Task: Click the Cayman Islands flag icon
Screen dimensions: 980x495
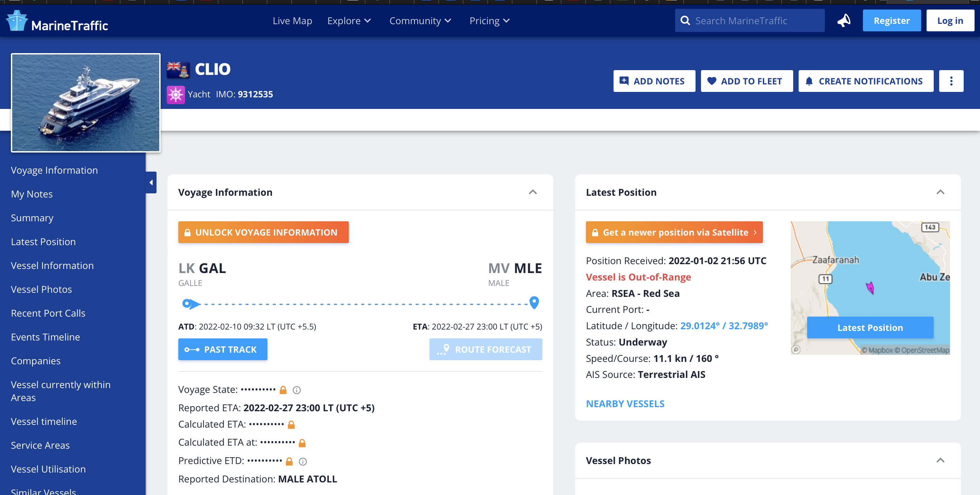Action: pos(178,70)
